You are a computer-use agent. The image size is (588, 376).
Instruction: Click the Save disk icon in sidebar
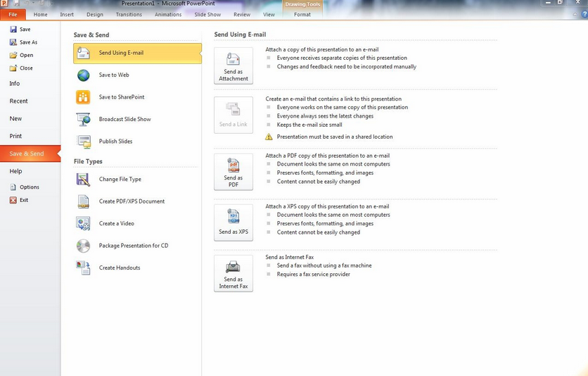pyautogui.click(x=13, y=30)
